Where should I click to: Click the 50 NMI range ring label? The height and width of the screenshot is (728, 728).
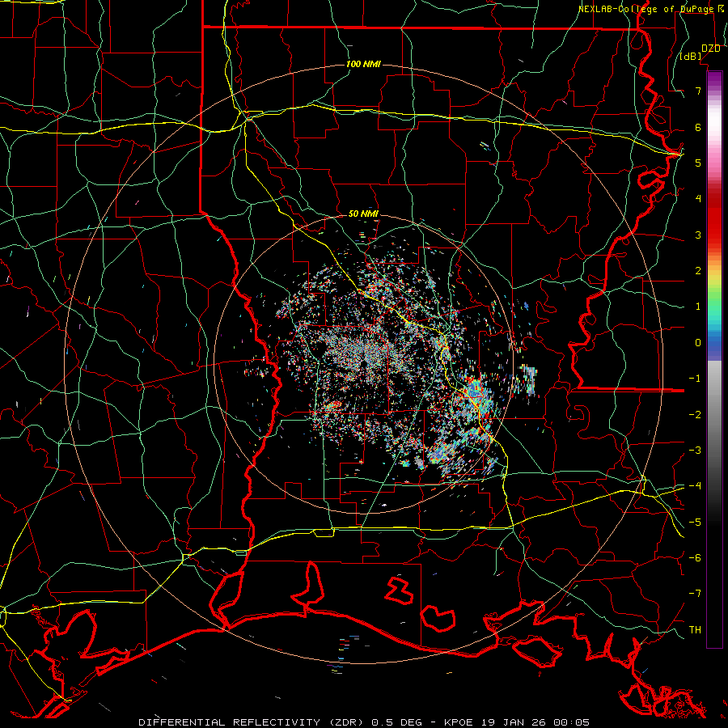[x=363, y=214]
